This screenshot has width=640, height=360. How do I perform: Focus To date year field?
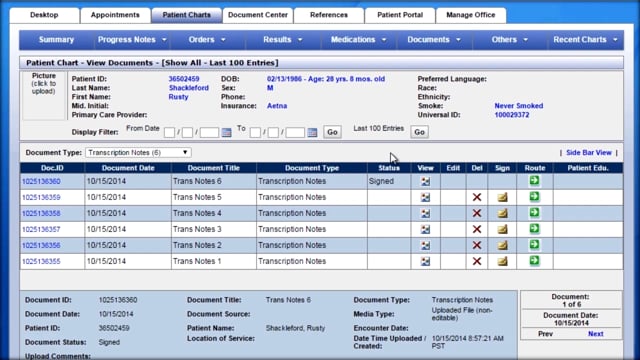(295, 132)
